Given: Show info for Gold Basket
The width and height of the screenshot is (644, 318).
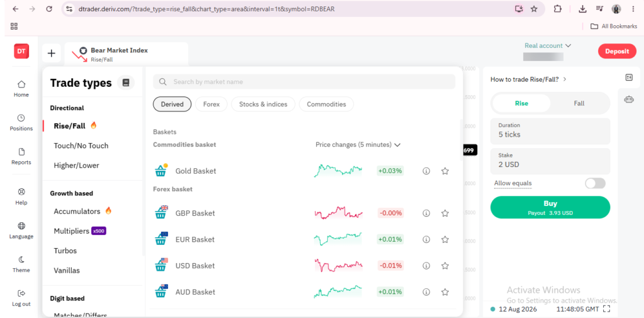Looking at the screenshot, I should tap(426, 171).
